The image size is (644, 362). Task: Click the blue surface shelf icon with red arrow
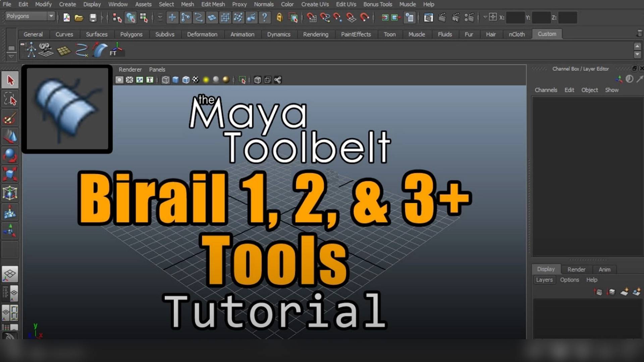click(x=99, y=50)
